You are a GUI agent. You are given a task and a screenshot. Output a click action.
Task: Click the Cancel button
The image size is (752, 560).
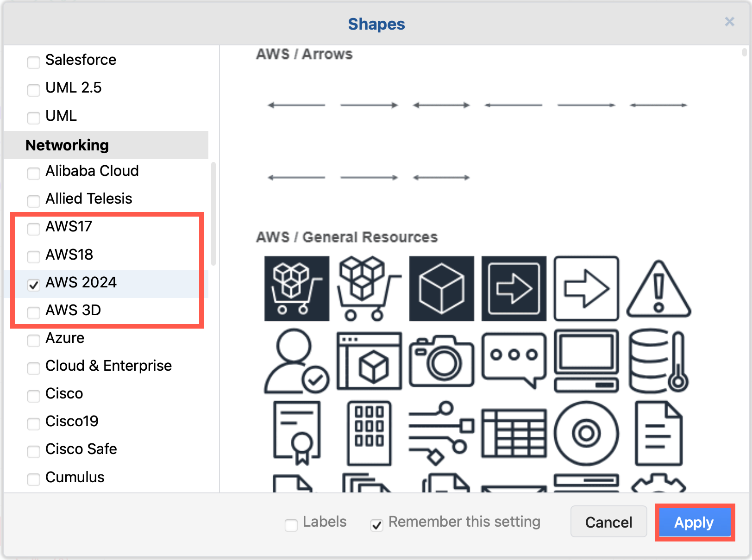[x=608, y=522]
